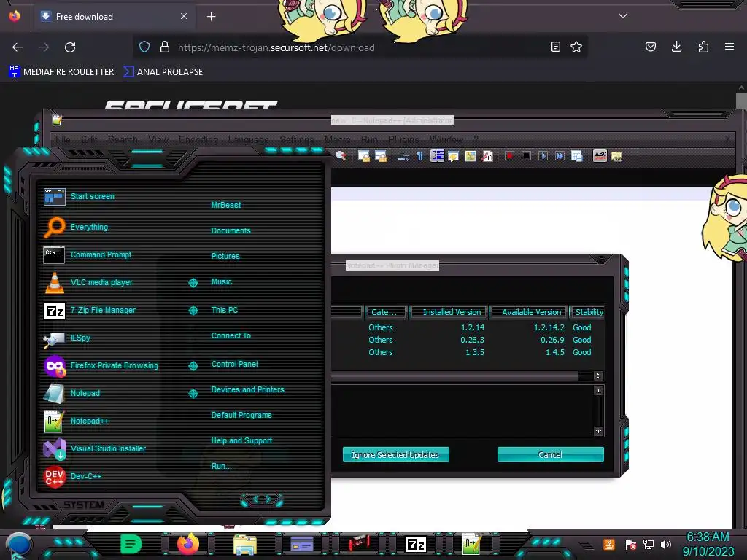The height and width of the screenshot is (560, 747).
Task: Open the Plugins menu in Notepad++ menu bar
Action: (x=403, y=139)
